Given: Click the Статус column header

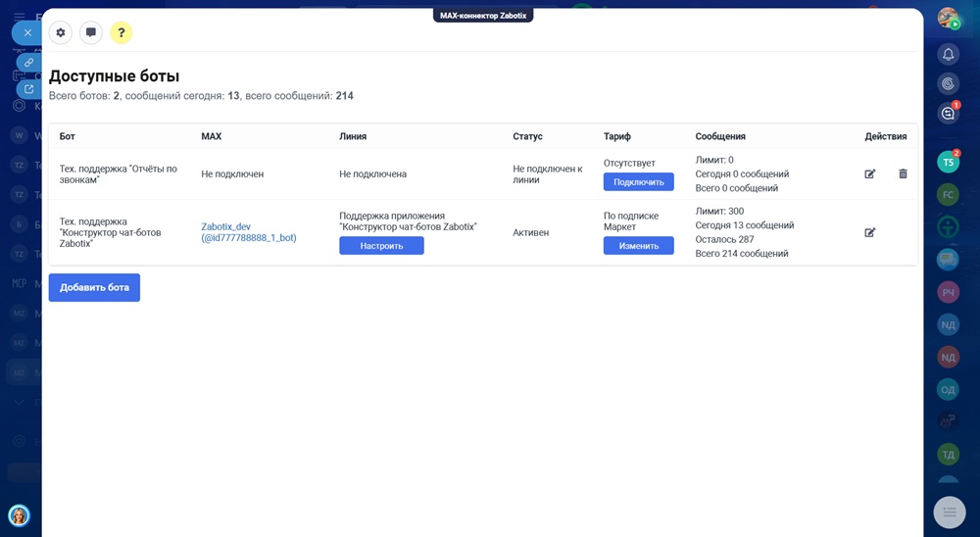Looking at the screenshot, I should 527,136.
